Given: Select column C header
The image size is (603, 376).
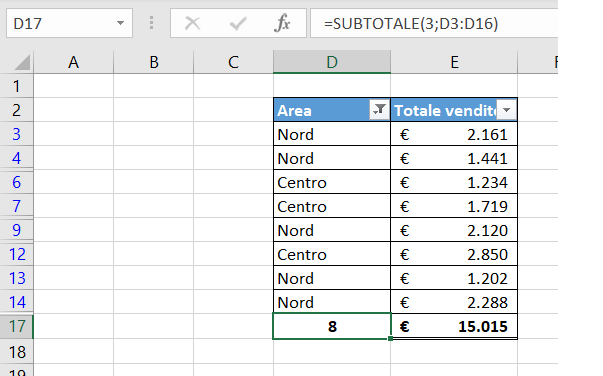Looking at the screenshot, I should click(x=233, y=62).
